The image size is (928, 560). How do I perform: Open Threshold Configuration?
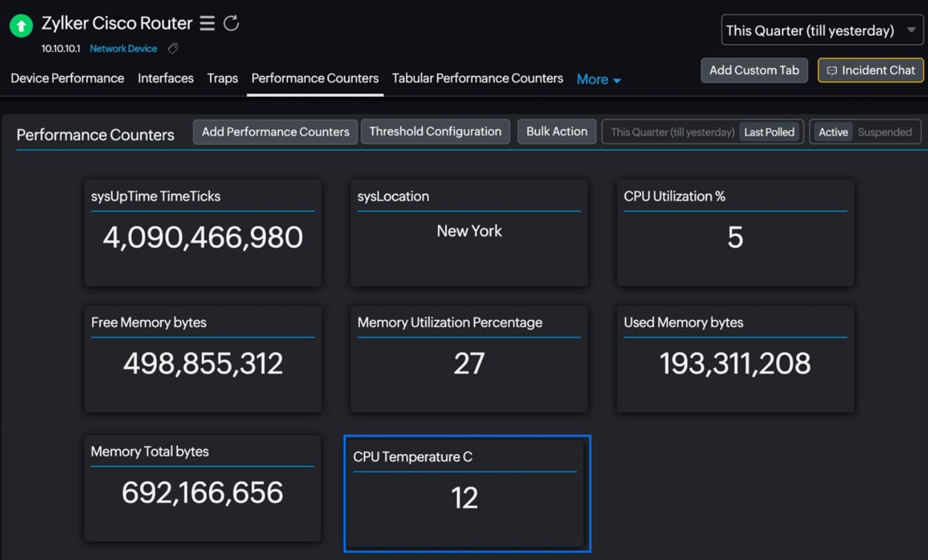pyautogui.click(x=435, y=131)
